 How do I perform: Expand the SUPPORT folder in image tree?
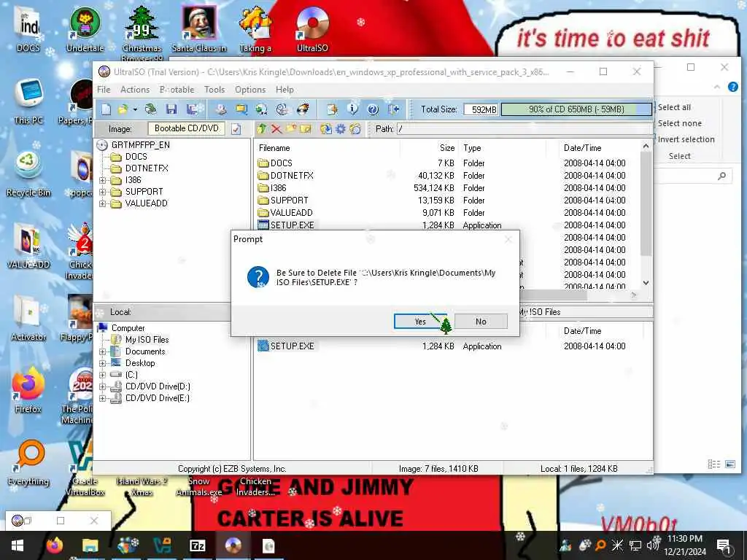[x=102, y=192]
